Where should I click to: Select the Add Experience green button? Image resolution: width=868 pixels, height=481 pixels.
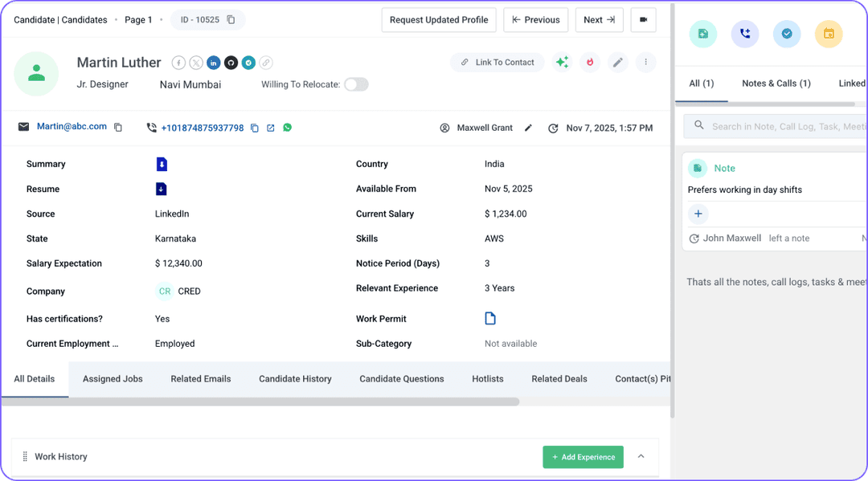(x=583, y=456)
